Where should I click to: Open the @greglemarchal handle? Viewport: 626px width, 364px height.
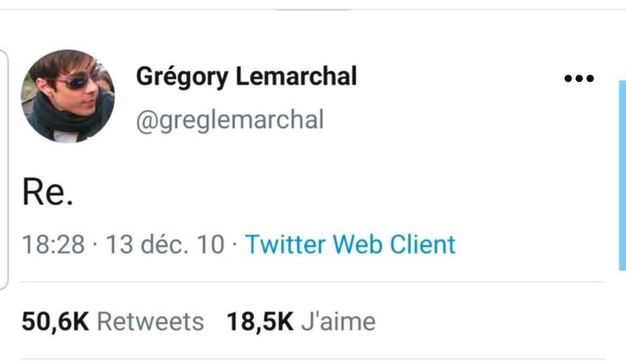(x=230, y=119)
